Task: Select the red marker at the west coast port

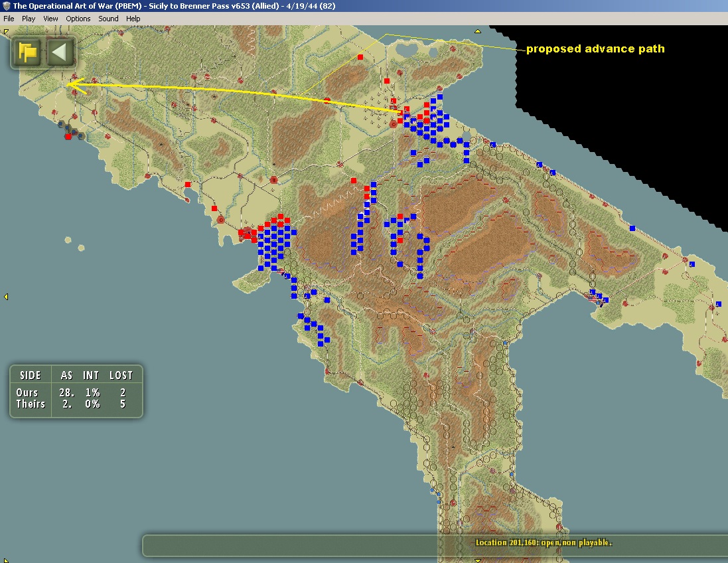Action: 68,137
